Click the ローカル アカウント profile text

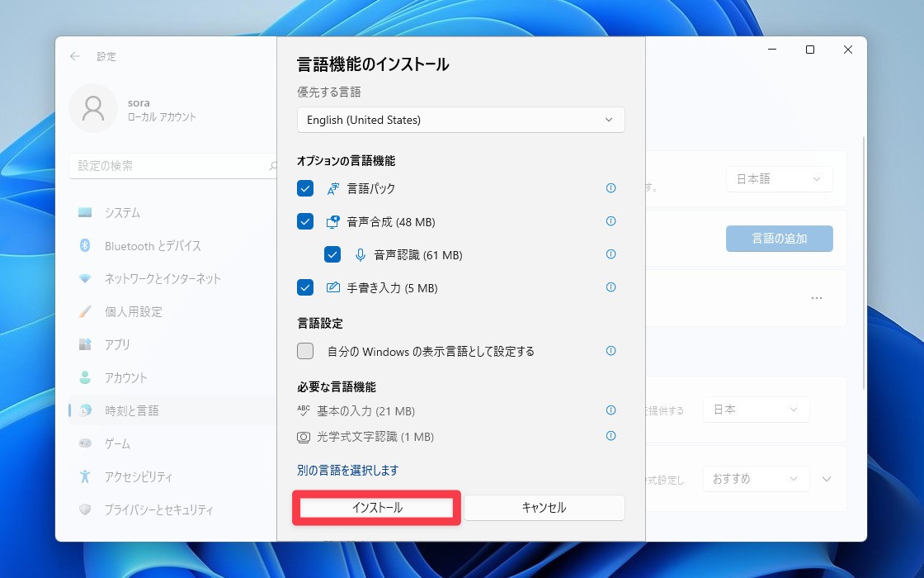[x=162, y=116]
